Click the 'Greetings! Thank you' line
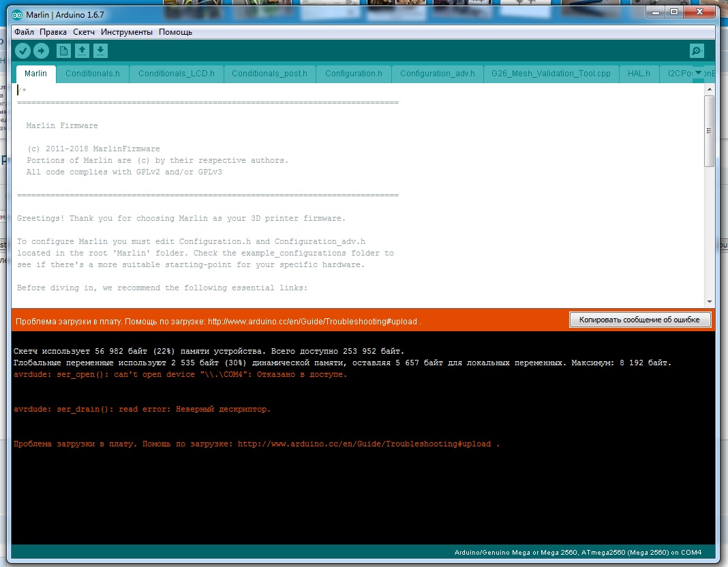728x567 pixels. click(x=181, y=219)
